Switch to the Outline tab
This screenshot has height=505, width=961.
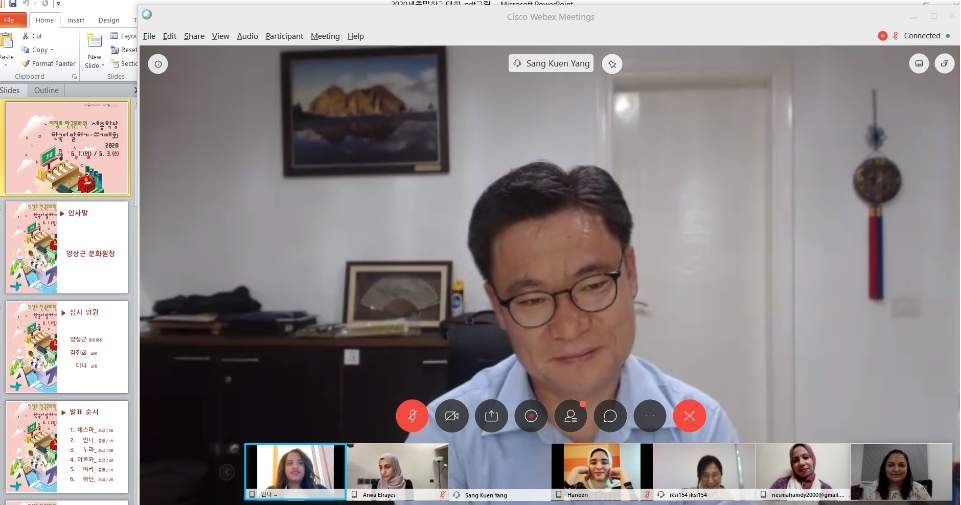47,90
